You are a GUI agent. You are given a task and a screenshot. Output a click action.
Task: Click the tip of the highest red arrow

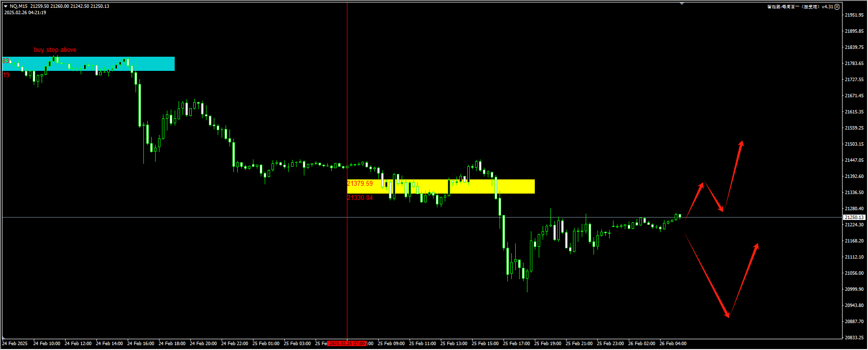click(x=742, y=142)
